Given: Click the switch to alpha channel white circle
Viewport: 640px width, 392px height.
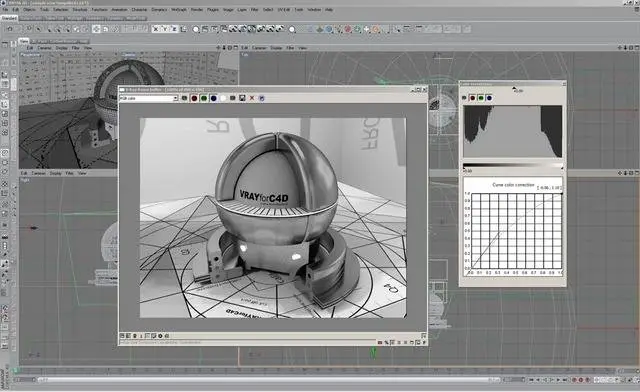Looking at the screenshot, I should 223,98.
